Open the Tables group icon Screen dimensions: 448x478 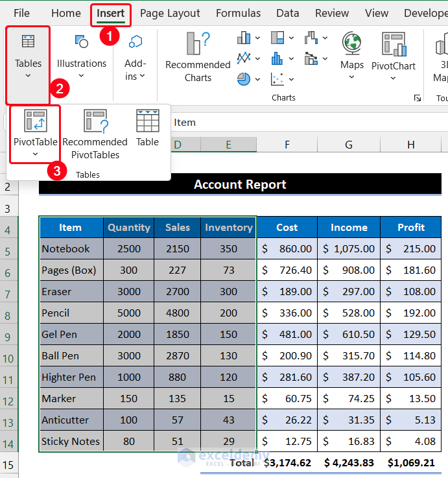coord(28,42)
